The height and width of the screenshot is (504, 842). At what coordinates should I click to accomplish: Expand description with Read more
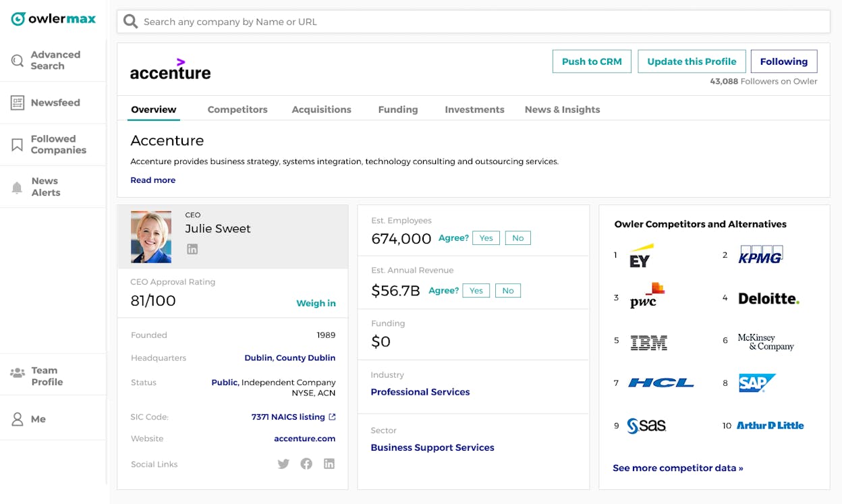click(x=153, y=180)
